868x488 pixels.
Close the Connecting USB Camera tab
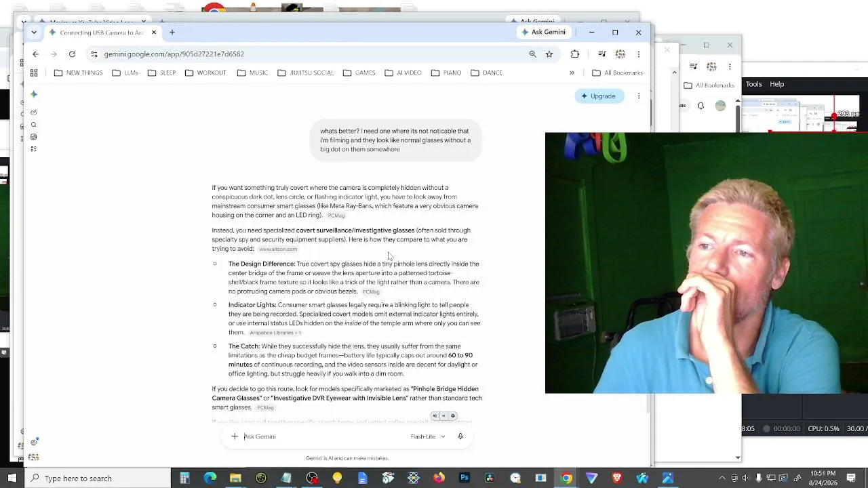coord(154,33)
